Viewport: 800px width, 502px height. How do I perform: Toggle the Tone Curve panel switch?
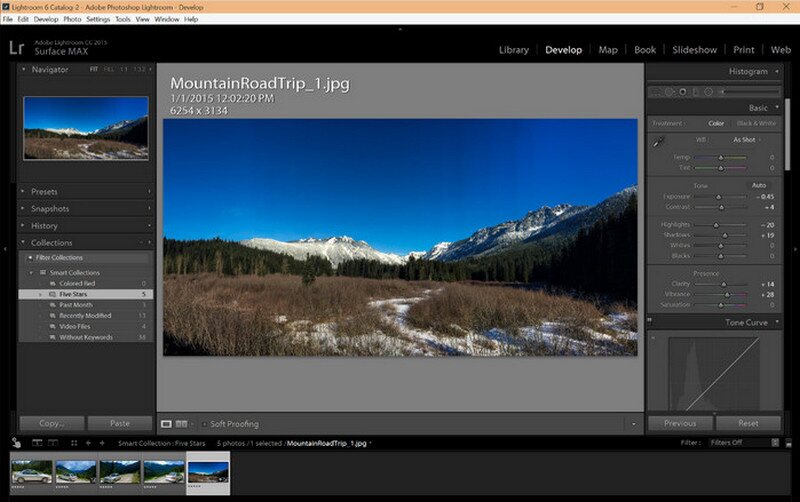click(x=650, y=321)
